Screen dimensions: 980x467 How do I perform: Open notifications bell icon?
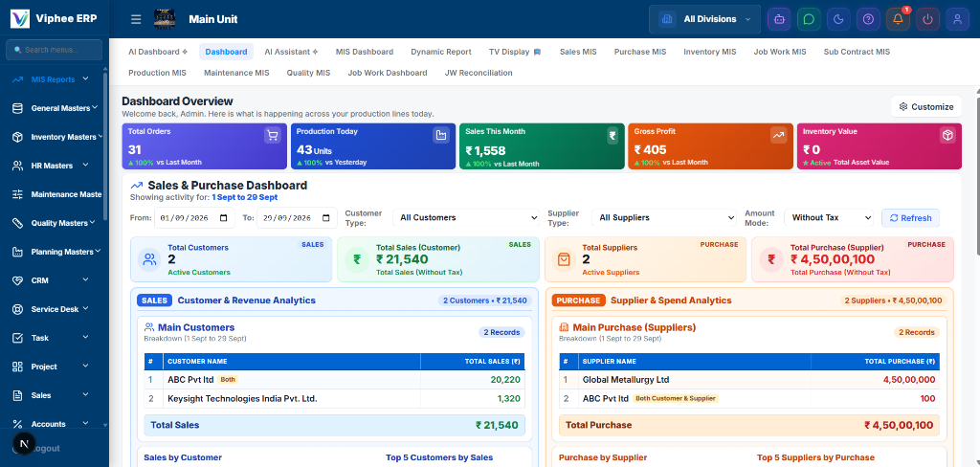click(x=898, y=19)
